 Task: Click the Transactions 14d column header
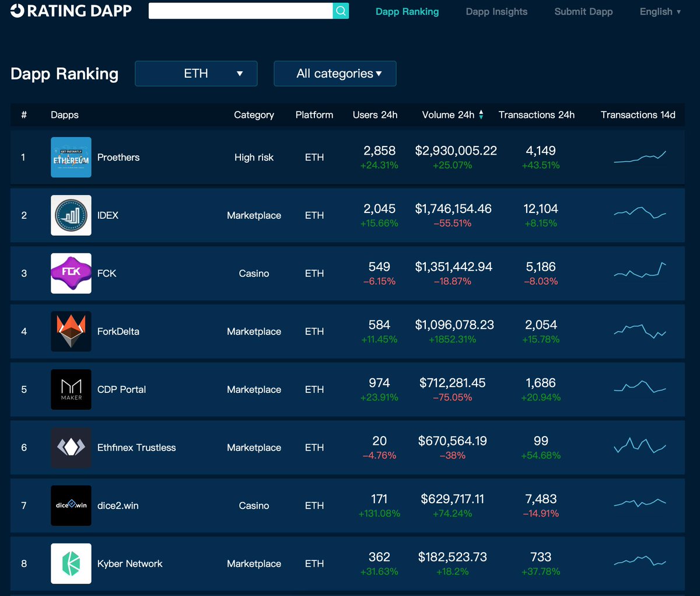[638, 115]
